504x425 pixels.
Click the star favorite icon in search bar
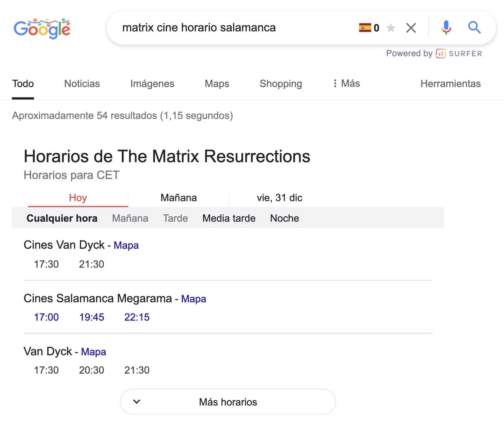point(391,28)
